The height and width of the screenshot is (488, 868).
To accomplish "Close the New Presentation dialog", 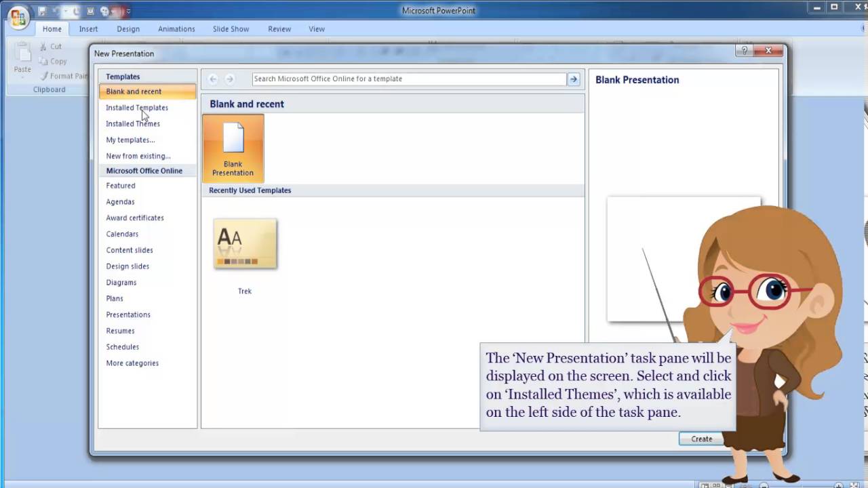I will (x=768, y=51).
